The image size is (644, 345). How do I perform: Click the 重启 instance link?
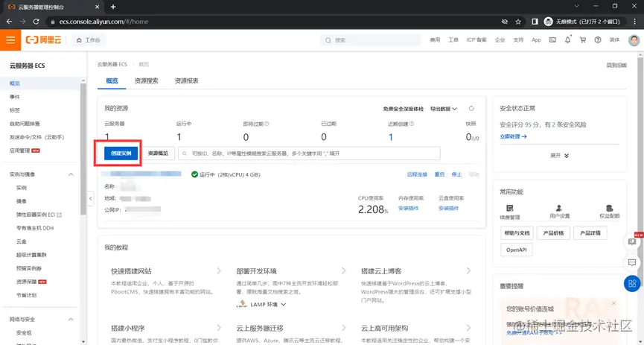click(439, 174)
